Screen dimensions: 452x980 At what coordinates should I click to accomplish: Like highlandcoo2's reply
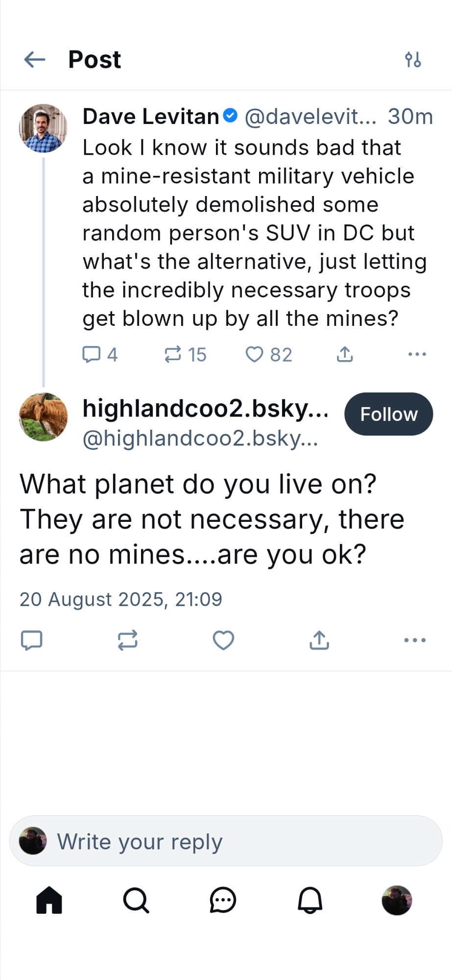click(x=223, y=640)
